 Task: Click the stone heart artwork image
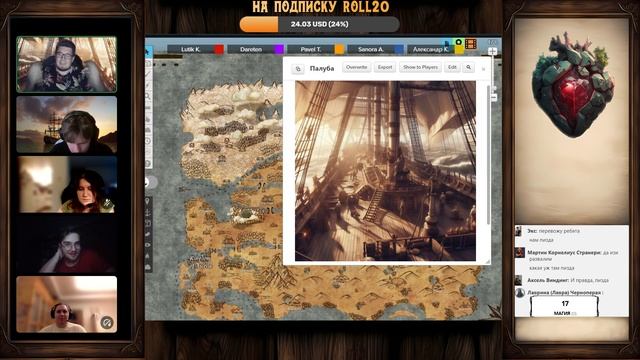pyautogui.click(x=572, y=84)
